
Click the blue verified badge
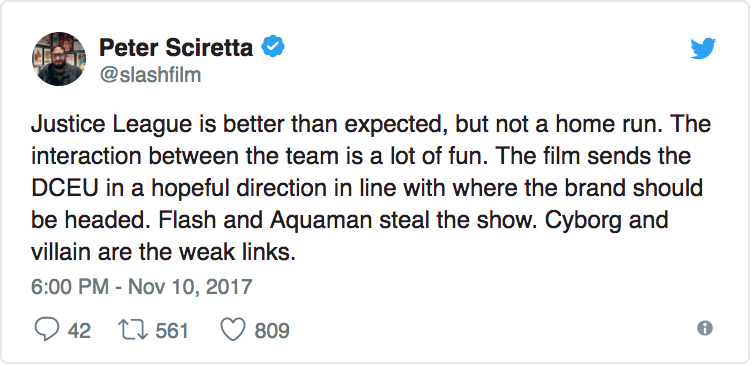coord(273,46)
